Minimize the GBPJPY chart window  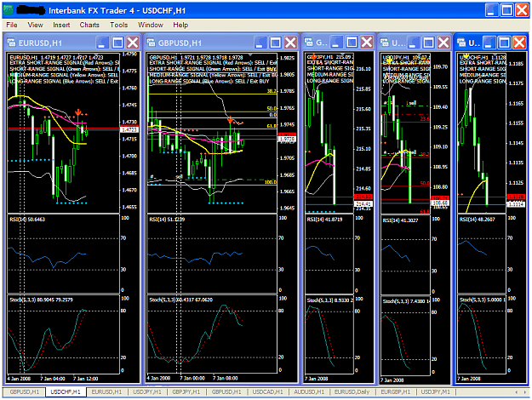(x=336, y=42)
